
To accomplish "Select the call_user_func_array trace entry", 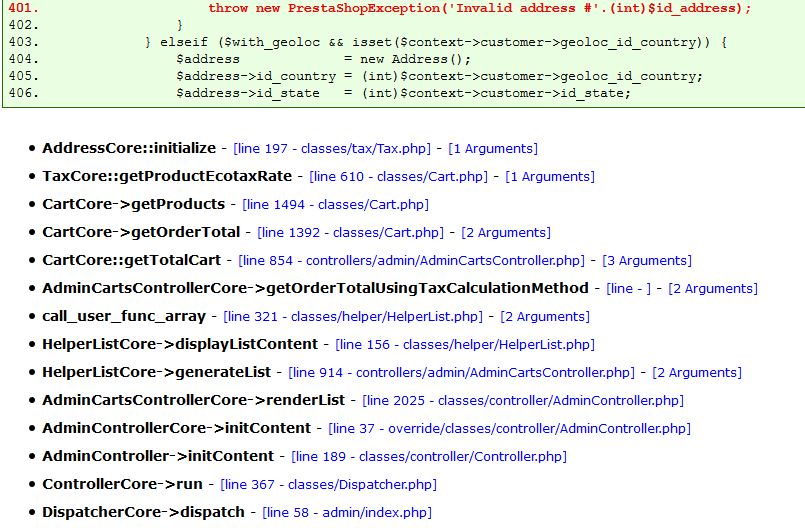I will click(124, 316).
